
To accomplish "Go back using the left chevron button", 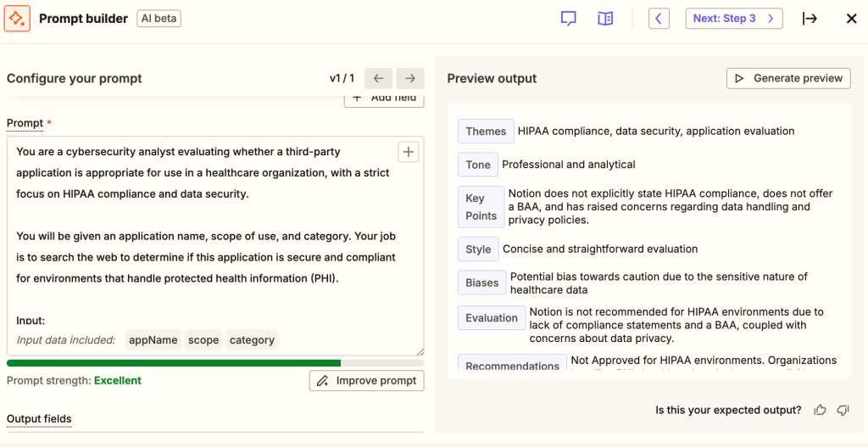I will tap(659, 19).
